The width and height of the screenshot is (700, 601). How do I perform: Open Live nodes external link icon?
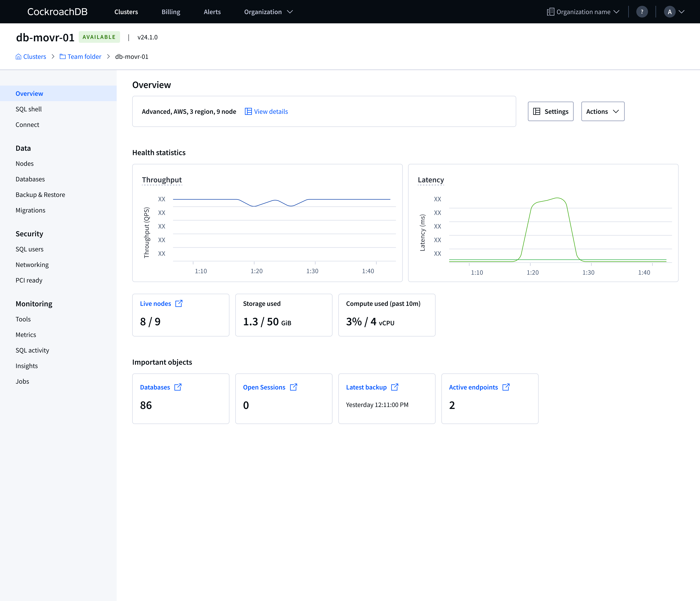[x=179, y=304]
